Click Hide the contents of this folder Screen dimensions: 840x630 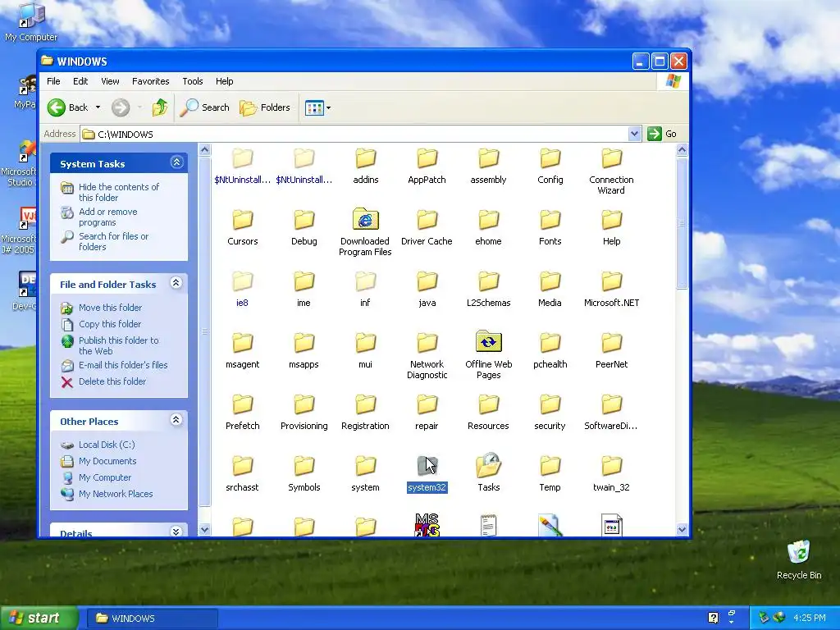click(119, 192)
